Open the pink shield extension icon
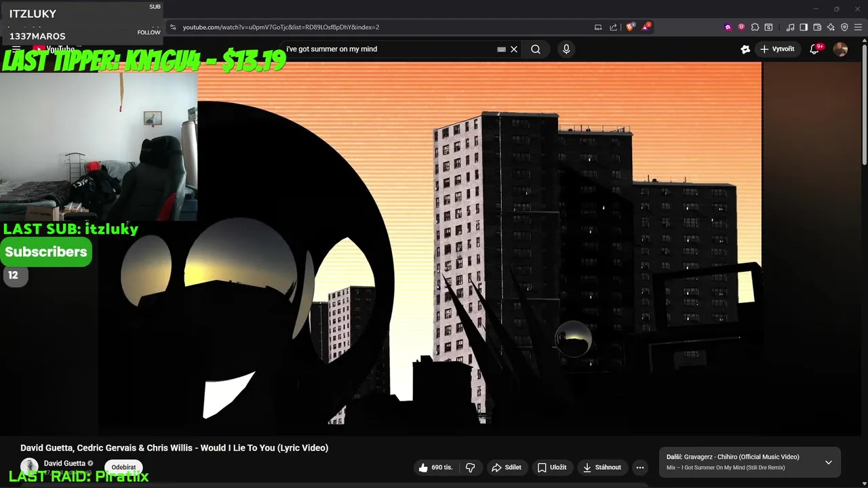The width and height of the screenshot is (868, 488). (x=741, y=27)
